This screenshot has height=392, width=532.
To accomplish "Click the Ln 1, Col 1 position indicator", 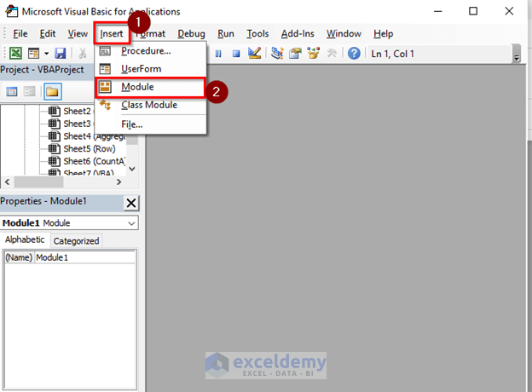I will pyautogui.click(x=392, y=54).
